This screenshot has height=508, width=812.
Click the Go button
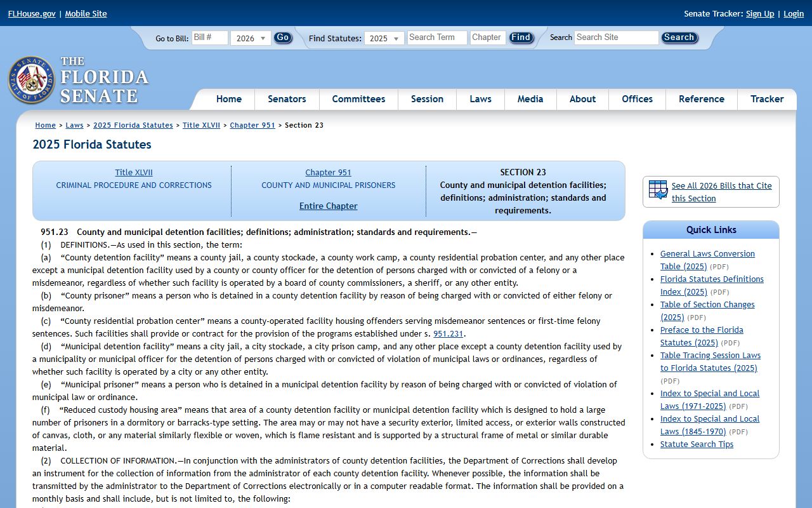[283, 37]
